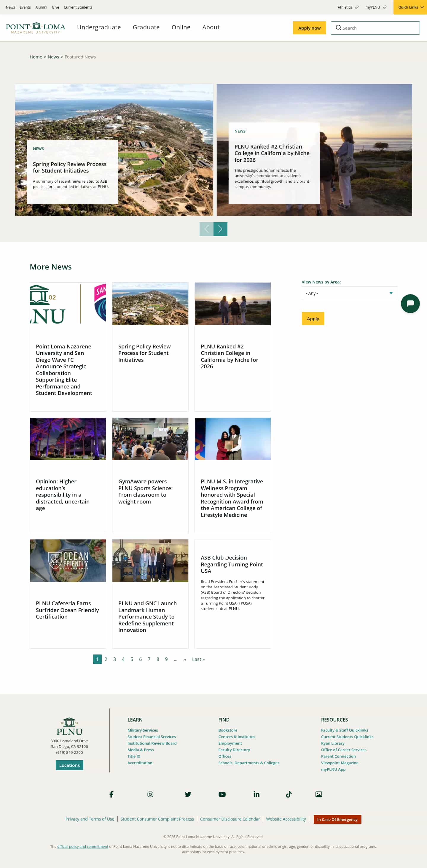Open the PLNU TikTok icon
This screenshot has height=868, width=427.
click(x=289, y=794)
